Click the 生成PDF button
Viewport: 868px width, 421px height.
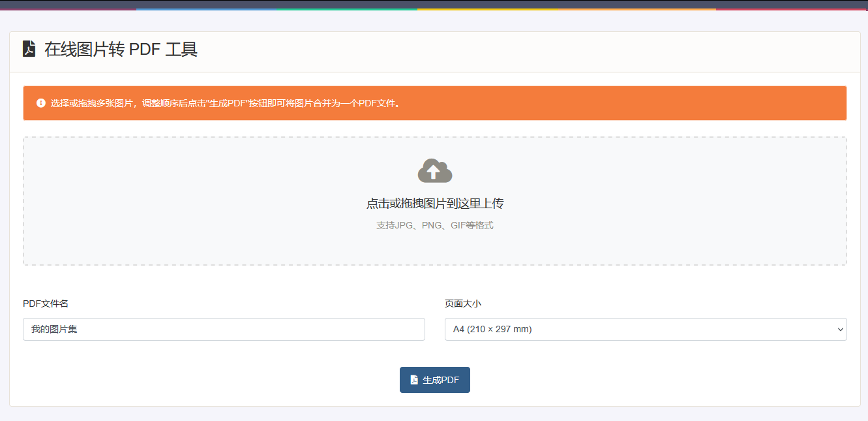tap(435, 380)
